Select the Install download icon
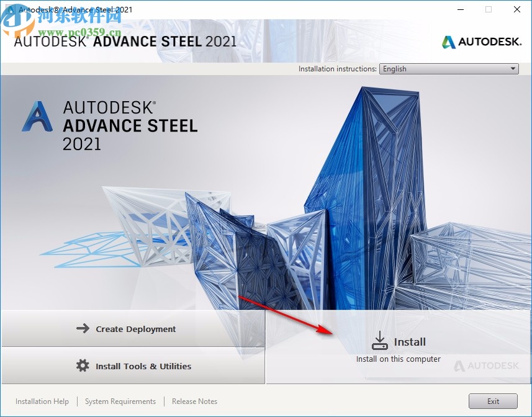The width and height of the screenshot is (532, 417). pyautogui.click(x=380, y=339)
